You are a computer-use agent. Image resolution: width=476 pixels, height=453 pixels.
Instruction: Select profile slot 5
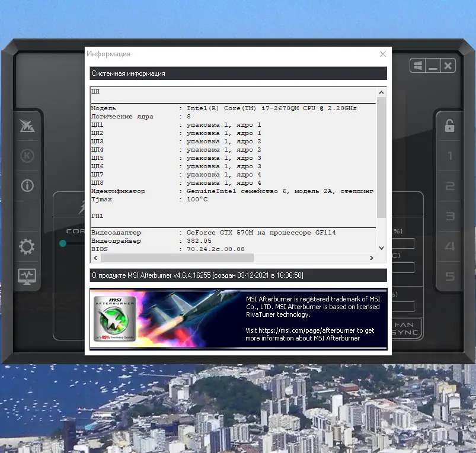point(450,277)
